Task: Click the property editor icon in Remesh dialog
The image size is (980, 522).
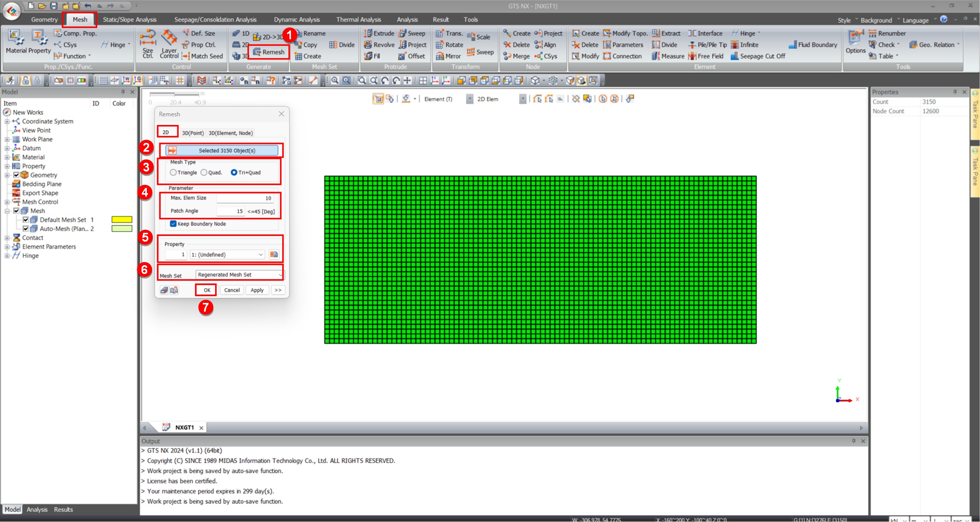Action: pos(274,255)
